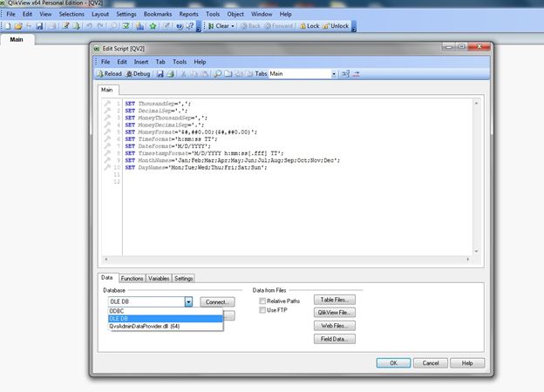Screen dimensions: 544x392
Task: Expand the Clear button dropdown arrow
Action: 233,26
